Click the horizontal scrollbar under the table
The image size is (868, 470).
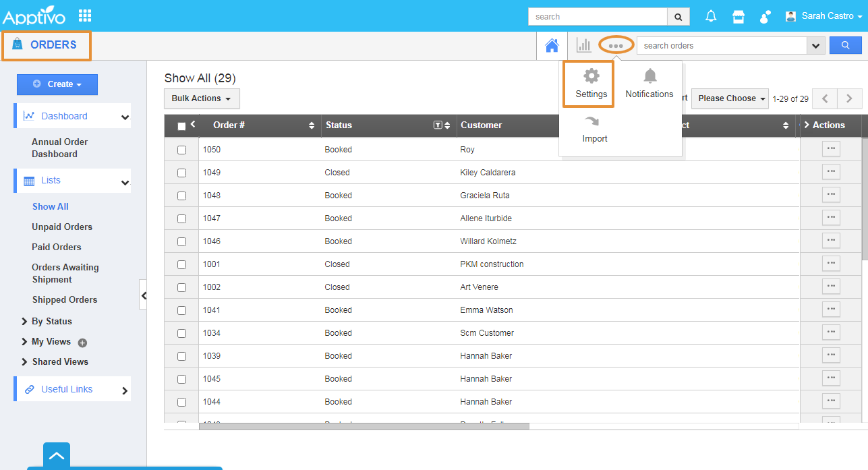(364, 426)
